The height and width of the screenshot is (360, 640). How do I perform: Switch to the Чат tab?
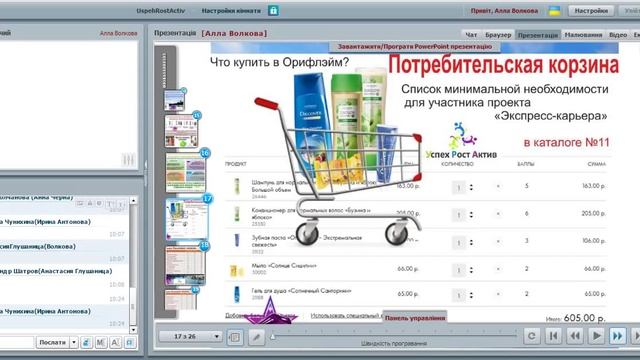[x=471, y=35]
